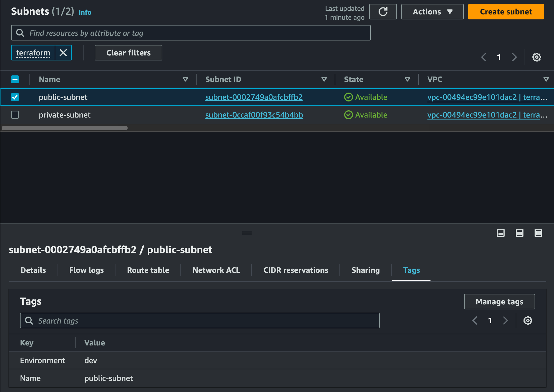Open the Network ACL tab
554x392 pixels.
click(216, 270)
